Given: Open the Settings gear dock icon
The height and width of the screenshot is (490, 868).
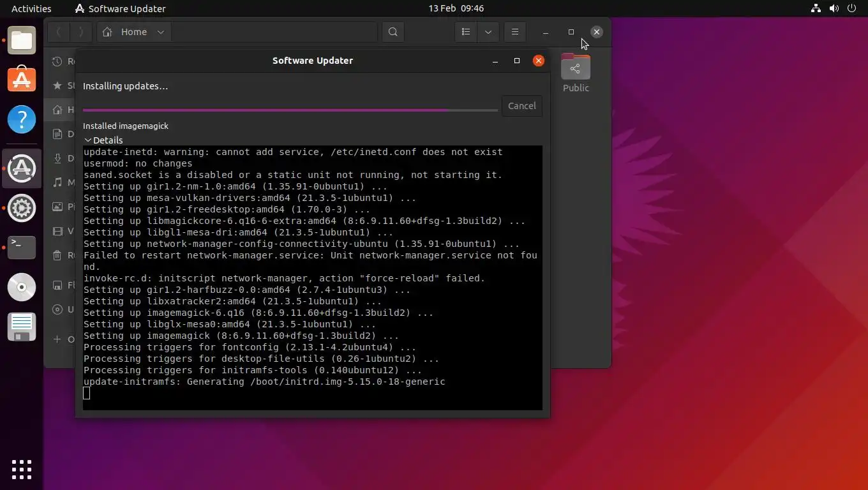Looking at the screenshot, I should [22, 208].
